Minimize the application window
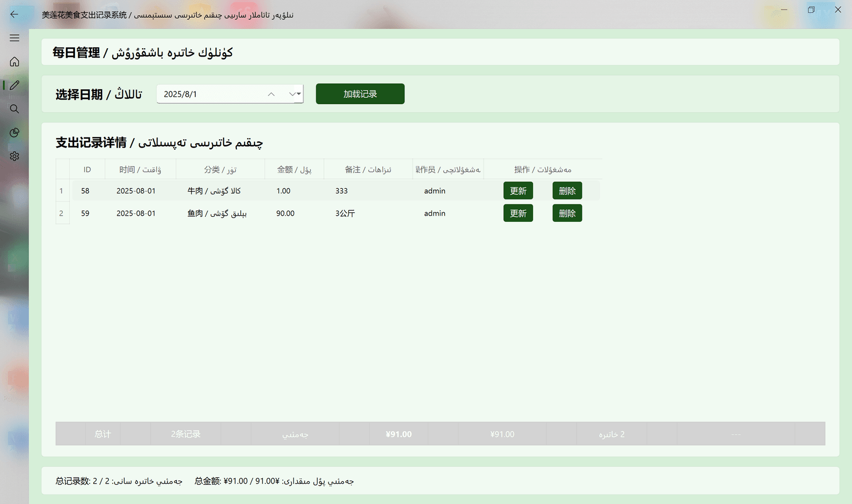Viewport: 852px width, 504px height. 784,9
